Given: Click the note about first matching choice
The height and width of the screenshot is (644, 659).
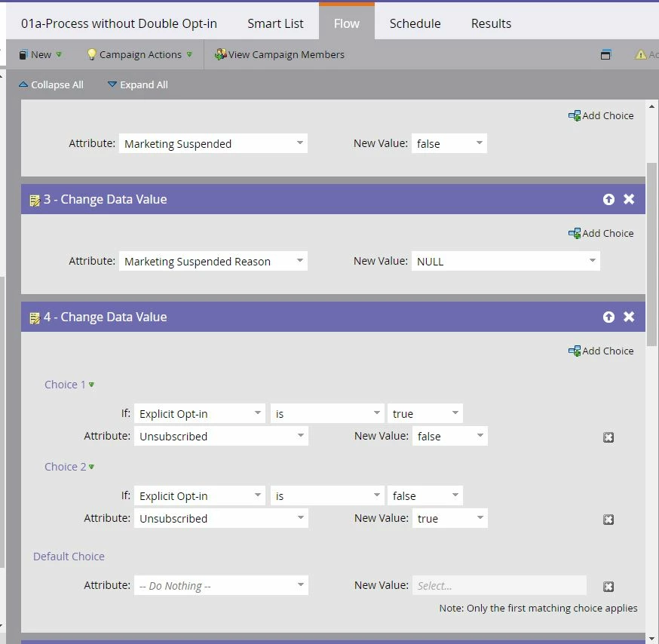Looking at the screenshot, I should 538,609.
